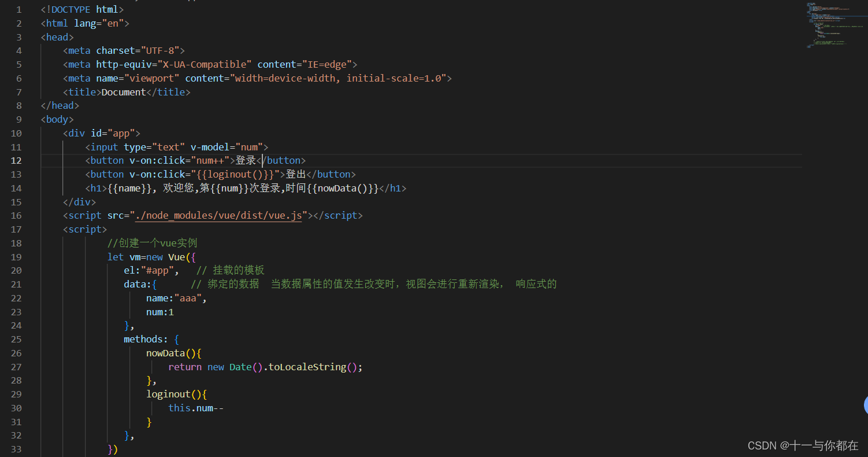Image resolution: width=868 pixels, height=457 pixels.
Task: Click the "{{loginout()}}" handler string
Action: pos(236,175)
